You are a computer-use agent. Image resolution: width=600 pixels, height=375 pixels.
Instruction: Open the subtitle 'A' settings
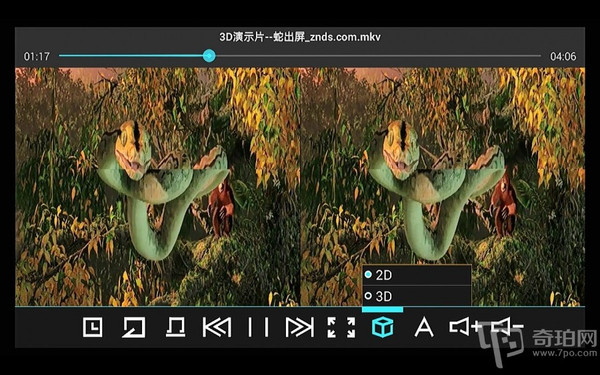(424, 328)
